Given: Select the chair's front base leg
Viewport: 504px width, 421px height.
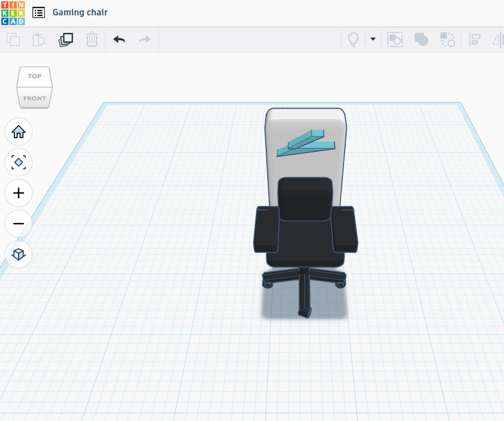Looking at the screenshot, I should coord(305,294).
